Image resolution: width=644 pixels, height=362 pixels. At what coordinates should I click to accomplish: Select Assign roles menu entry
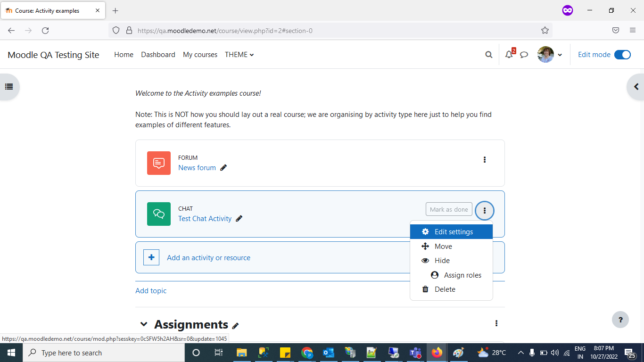tap(451, 275)
